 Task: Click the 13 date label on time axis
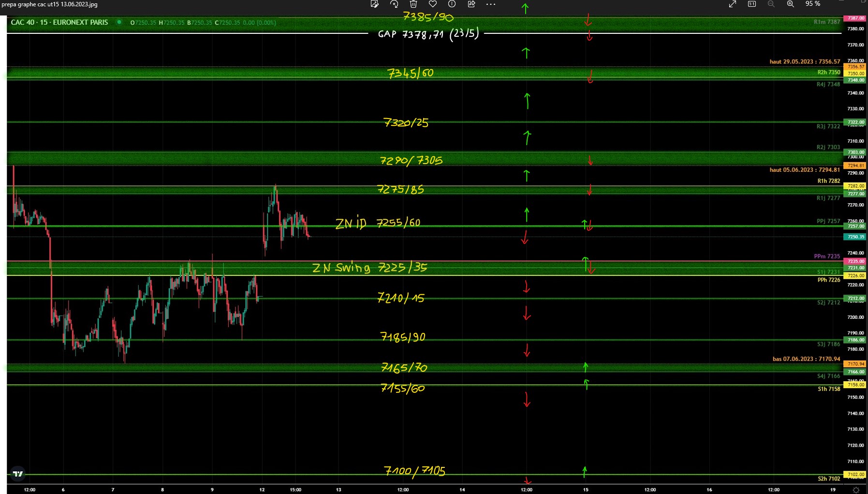click(x=338, y=490)
